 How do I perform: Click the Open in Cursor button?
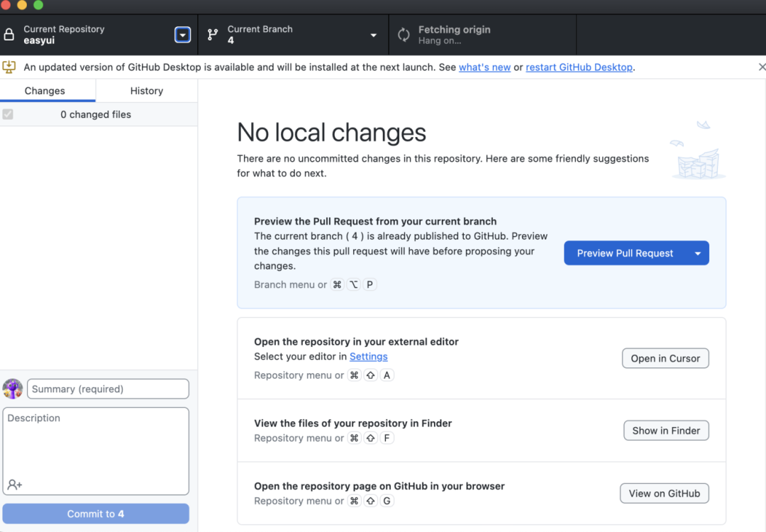coord(665,358)
